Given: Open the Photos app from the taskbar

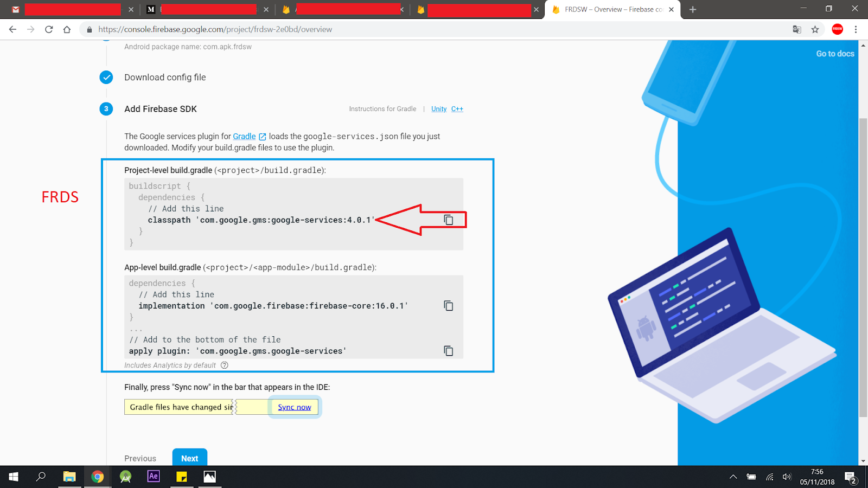Looking at the screenshot, I should click(x=210, y=477).
